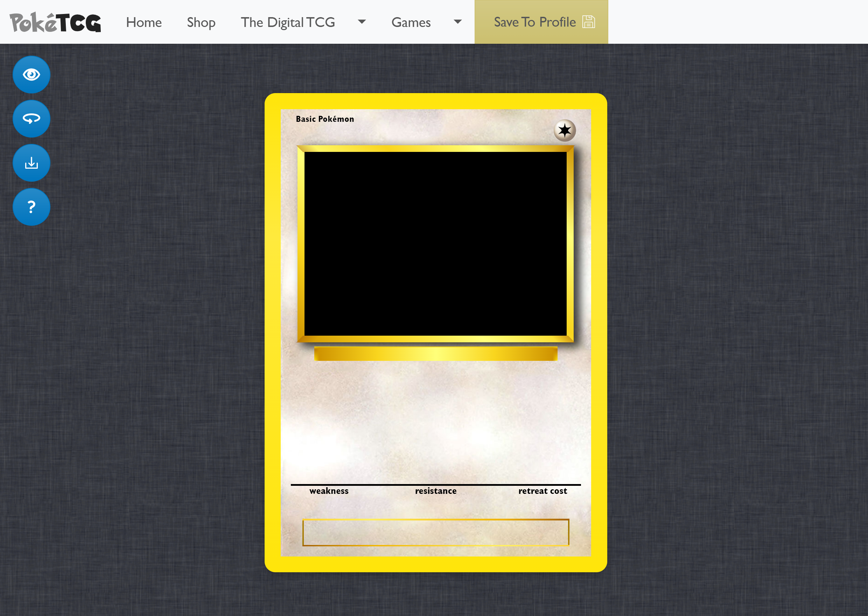Click the Basic Pokémon stage label
This screenshot has width=868, height=616.
pos(325,119)
